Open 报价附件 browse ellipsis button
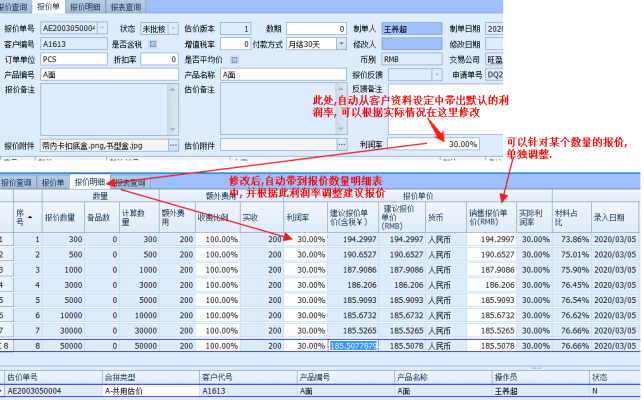This screenshot has height=412, width=644. (173, 145)
